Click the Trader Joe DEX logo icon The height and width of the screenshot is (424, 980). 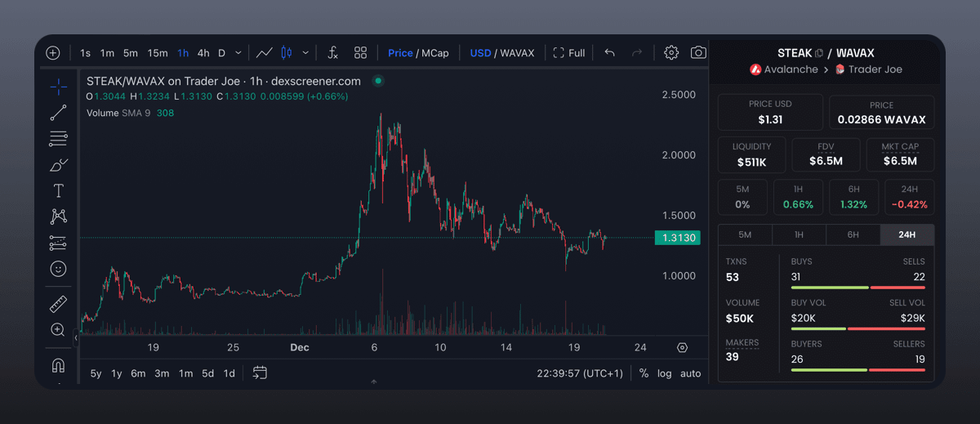(x=840, y=69)
